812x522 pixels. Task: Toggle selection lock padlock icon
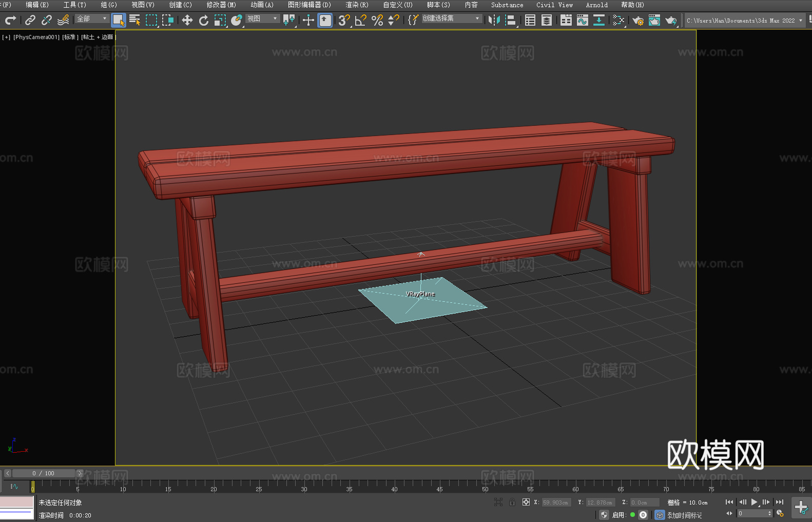(x=512, y=502)
